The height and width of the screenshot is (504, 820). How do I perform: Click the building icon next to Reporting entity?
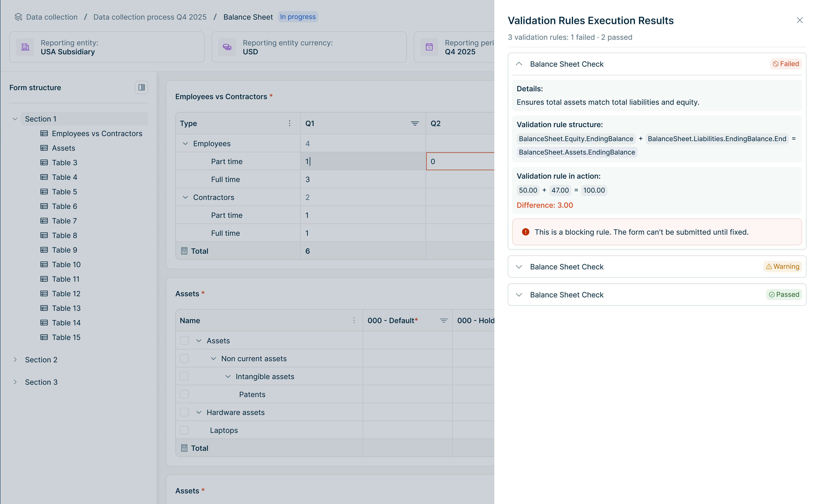coord(25,47)
